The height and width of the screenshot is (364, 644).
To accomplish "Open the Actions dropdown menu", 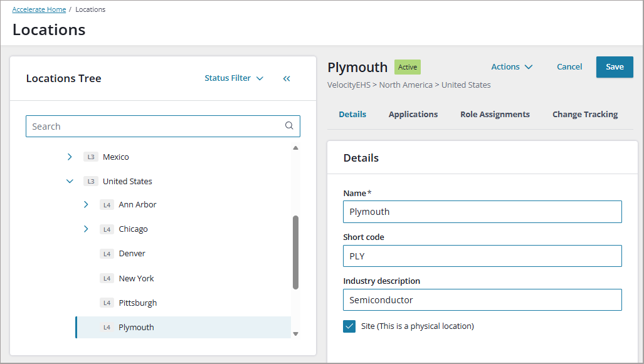I will 512,67.
